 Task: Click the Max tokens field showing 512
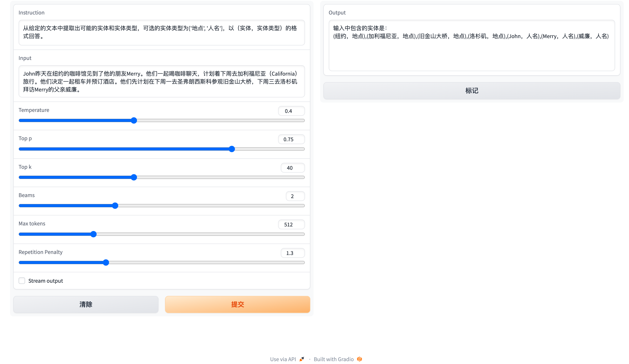(291, 225)
